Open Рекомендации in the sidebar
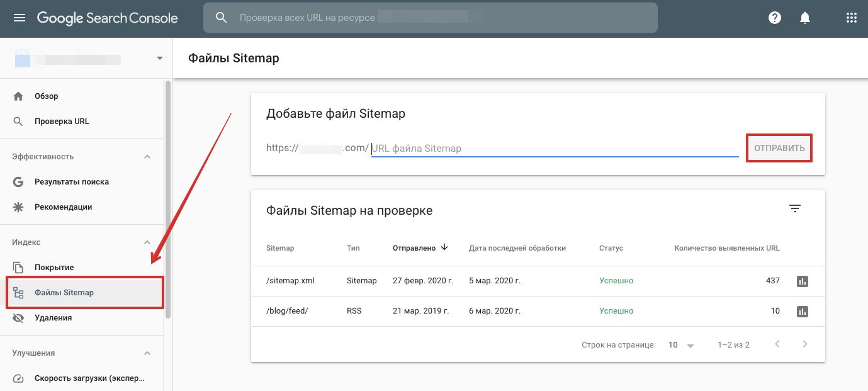868x391 pixels. [63, 207]
